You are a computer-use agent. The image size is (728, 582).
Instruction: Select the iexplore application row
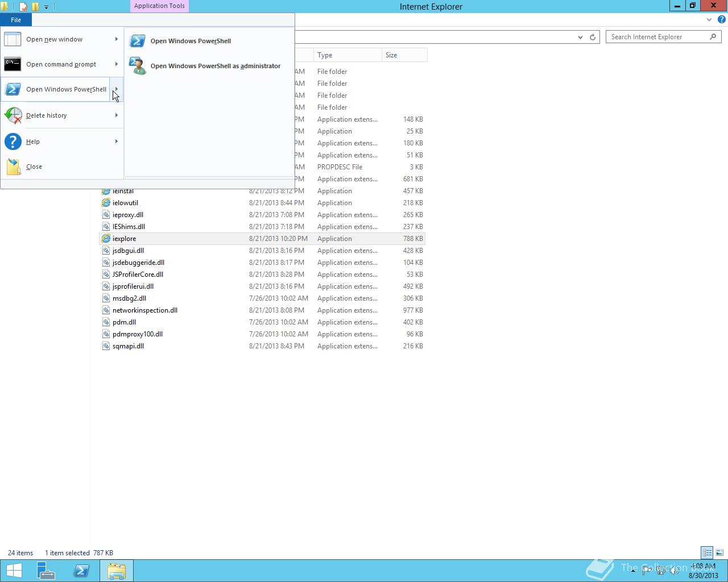[262, 239]
